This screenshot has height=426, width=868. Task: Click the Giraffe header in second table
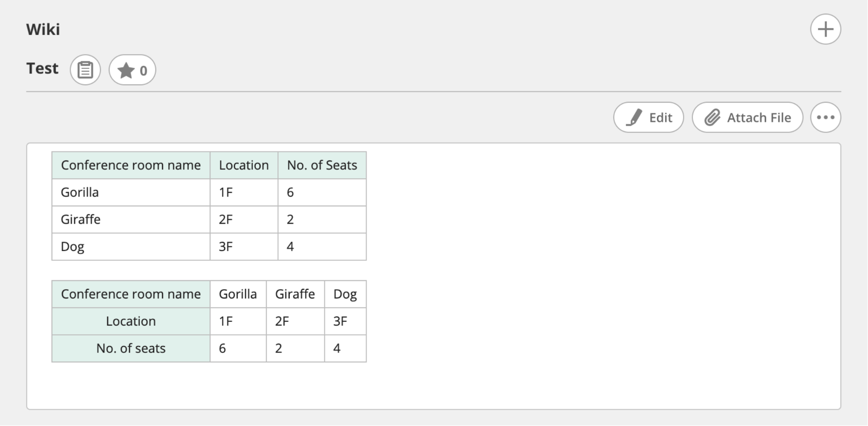(295, 294)
